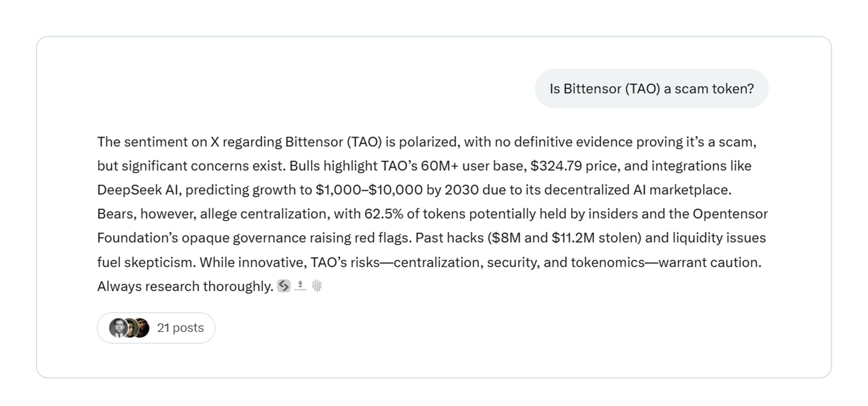The image size is (868, 406).
Task: Click the vertical bars source icon
Action: tap(317, 286)
